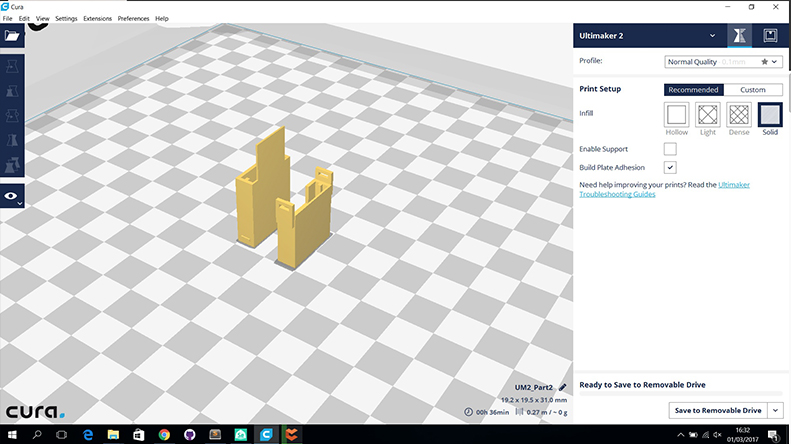Click the Ready to Save to Removable Drive status
The width and height of the screenshot is (791, 444).
[642, 384]
